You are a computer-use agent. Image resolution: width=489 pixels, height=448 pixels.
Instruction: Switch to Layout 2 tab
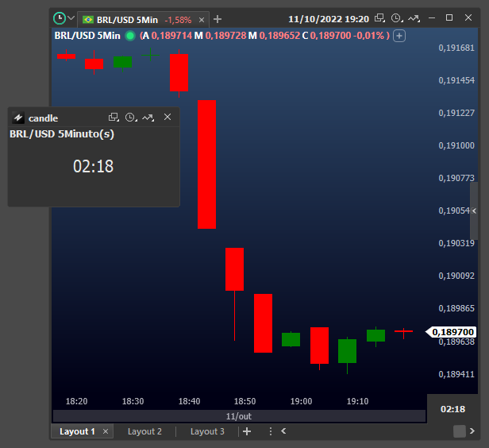[x=144, y=431]
